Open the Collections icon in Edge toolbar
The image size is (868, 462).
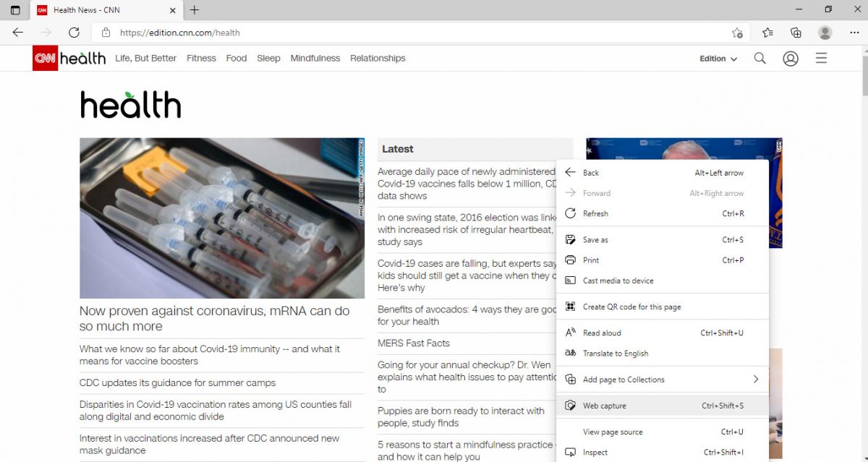click(x=796, y=33)
